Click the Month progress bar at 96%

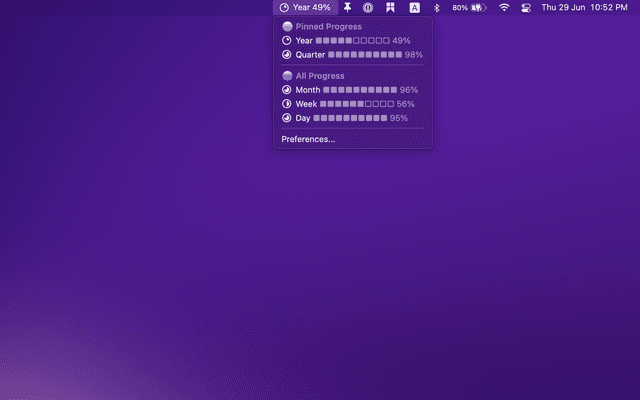(359, 90)
